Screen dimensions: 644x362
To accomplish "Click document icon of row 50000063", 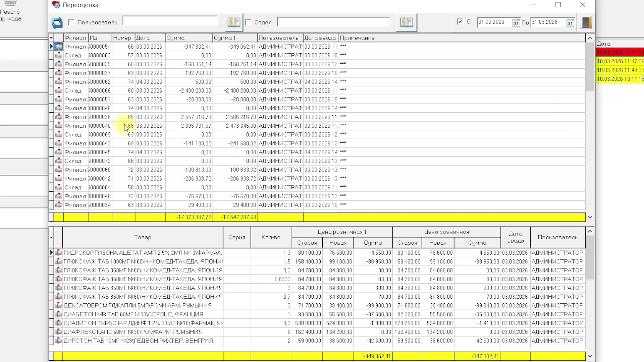I will pos(59,55).
